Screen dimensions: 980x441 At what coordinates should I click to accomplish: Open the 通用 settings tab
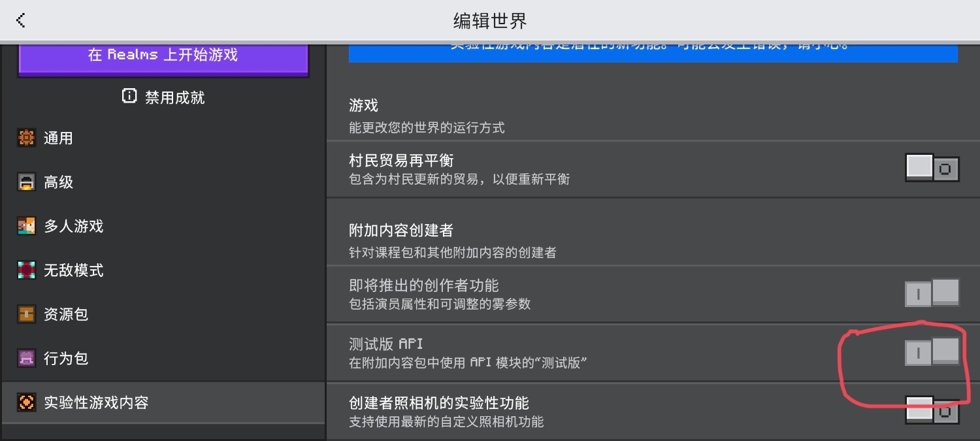[163, 138]
